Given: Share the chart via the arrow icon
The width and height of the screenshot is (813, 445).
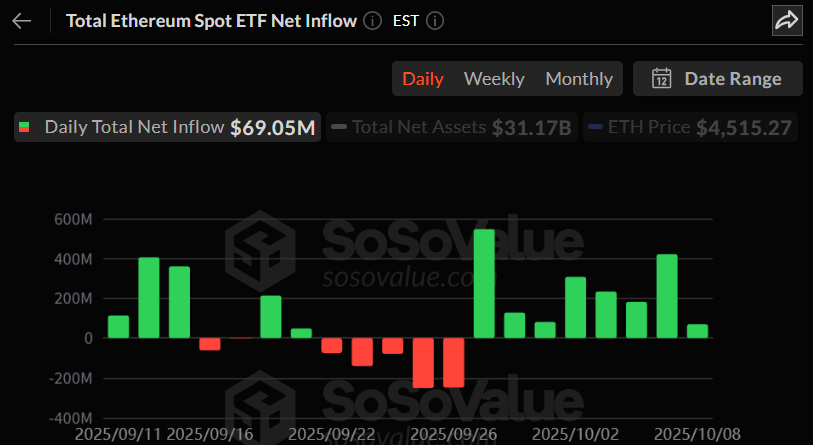Looking at the screenshot, I should pos(787,20).
